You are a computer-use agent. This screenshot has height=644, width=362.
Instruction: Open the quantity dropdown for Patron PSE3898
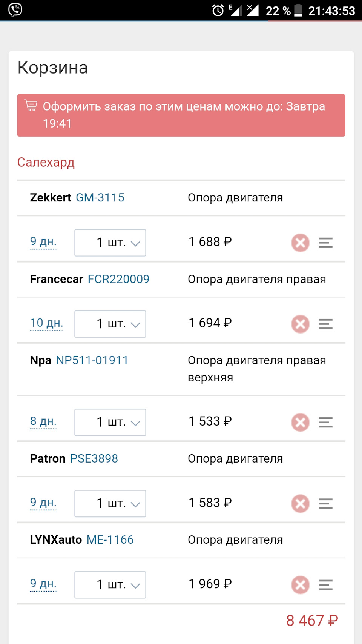click(110, 503)
